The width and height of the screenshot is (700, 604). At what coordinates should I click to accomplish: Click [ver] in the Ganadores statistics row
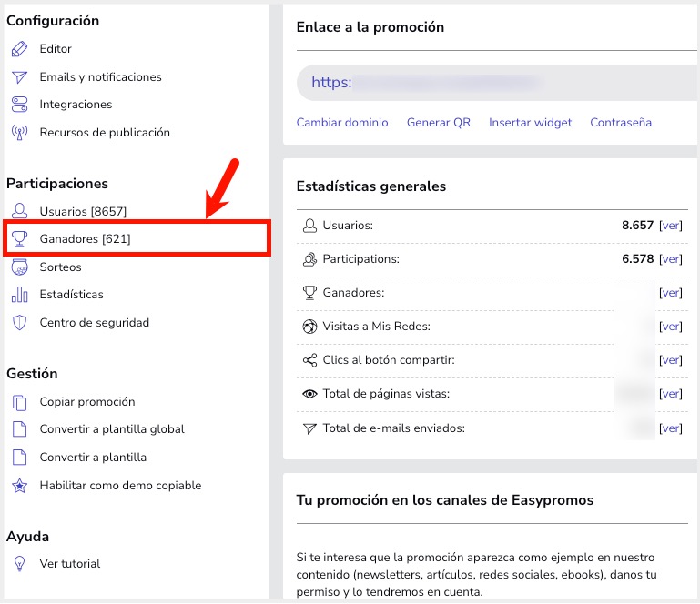coord(671,293)
